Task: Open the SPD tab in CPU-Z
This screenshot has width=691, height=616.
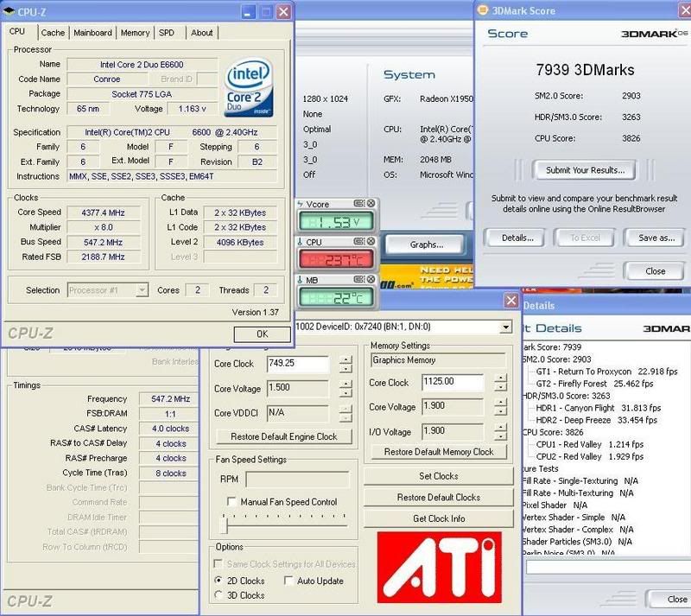Action: (167, 33)
